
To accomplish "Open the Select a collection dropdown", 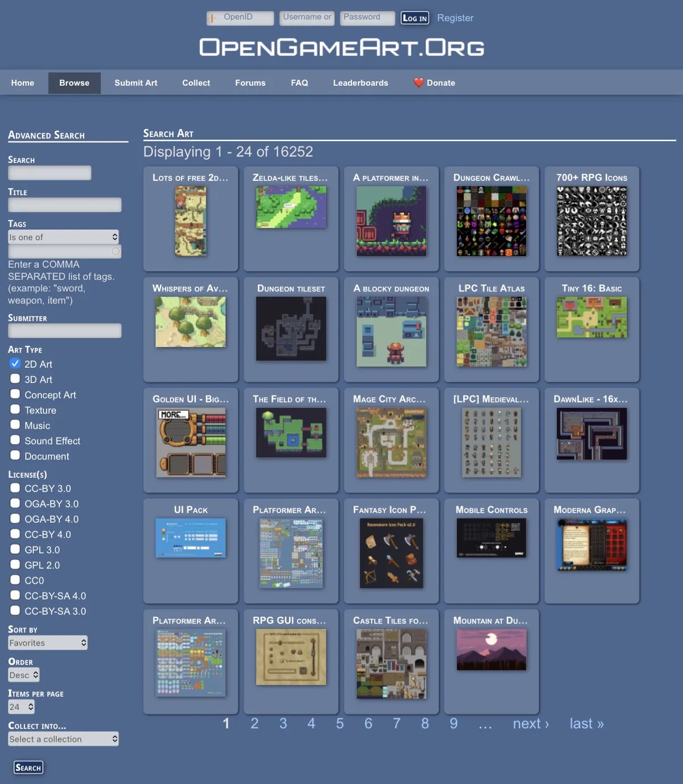I will pyautogui.click(x=64, y=738).
